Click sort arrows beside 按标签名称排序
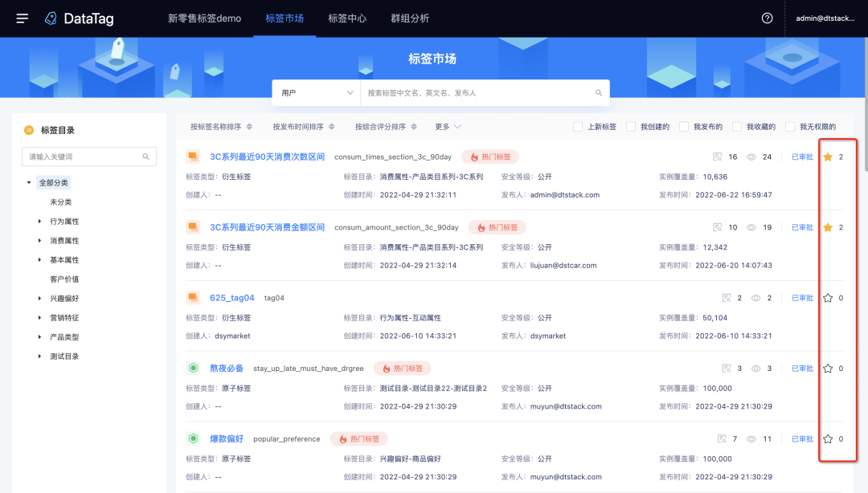The image size is (868, 493). tap(249, 127)
